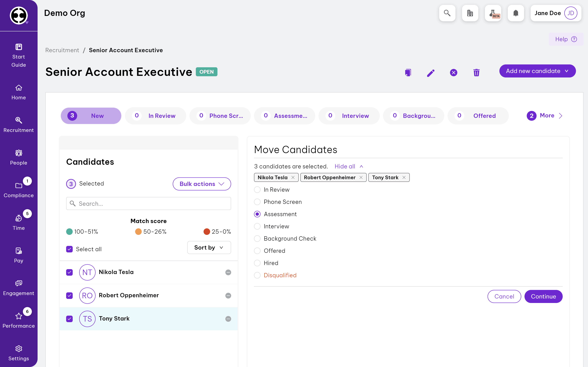
Task: Open the Bulk actions dropdown
Action: [202, 184]
